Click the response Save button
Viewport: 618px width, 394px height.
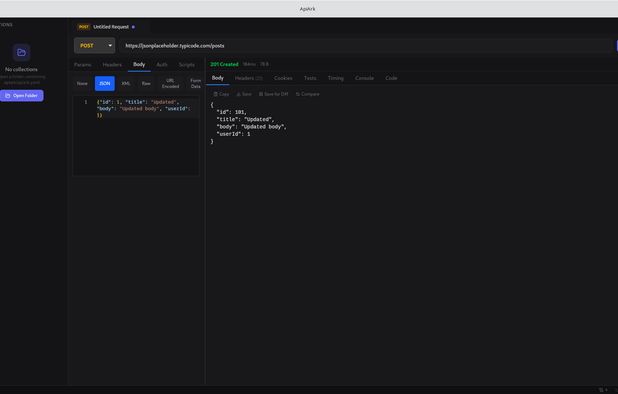tap(244, 94)
